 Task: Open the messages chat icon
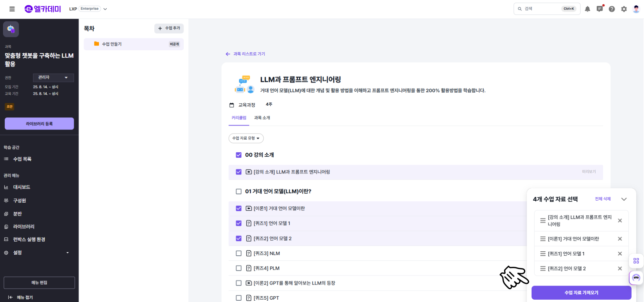click(600, 9)
